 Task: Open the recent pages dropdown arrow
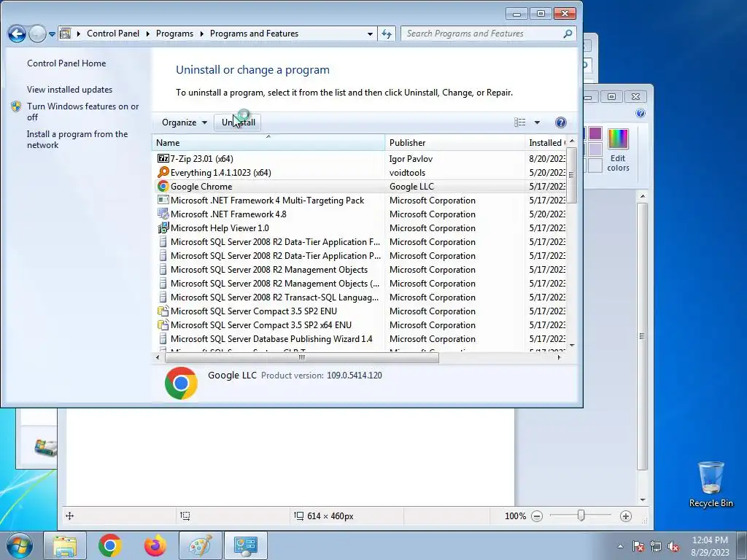[52, 34]
